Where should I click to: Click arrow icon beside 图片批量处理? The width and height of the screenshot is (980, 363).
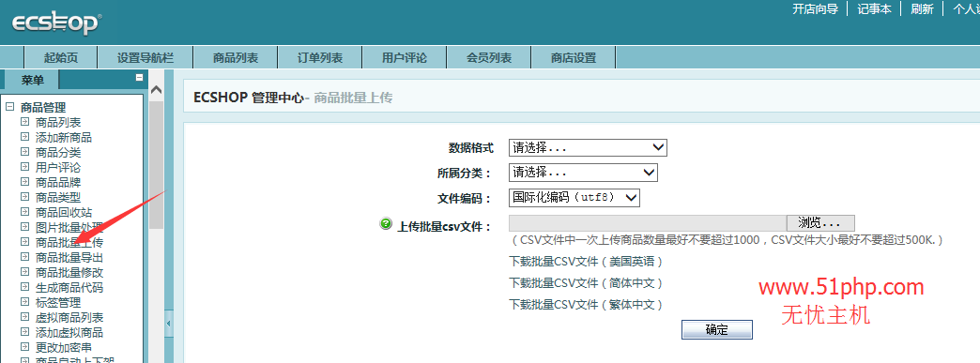(24, 227)
